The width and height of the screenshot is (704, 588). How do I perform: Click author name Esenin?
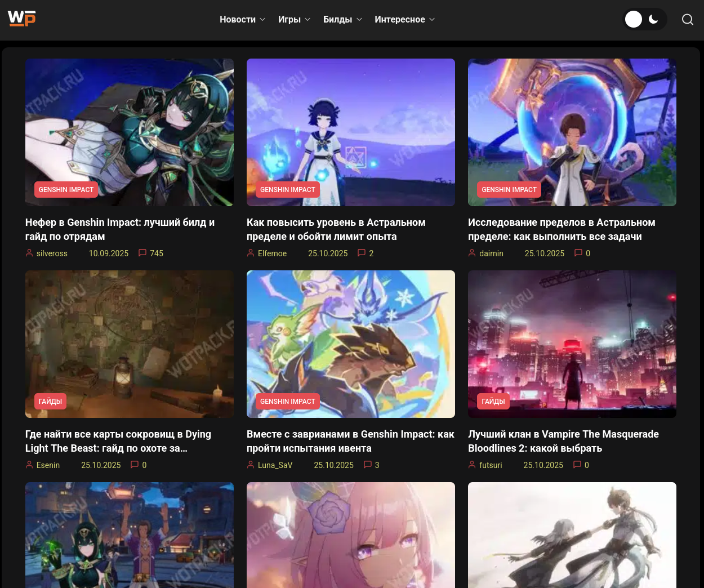pyautogui.click(x=48, y=465)
